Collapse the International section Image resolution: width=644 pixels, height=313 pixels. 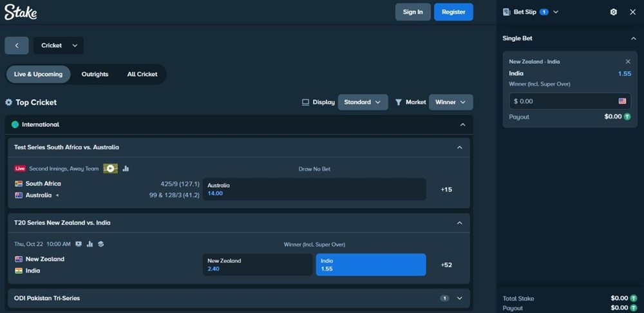point(463,124)
